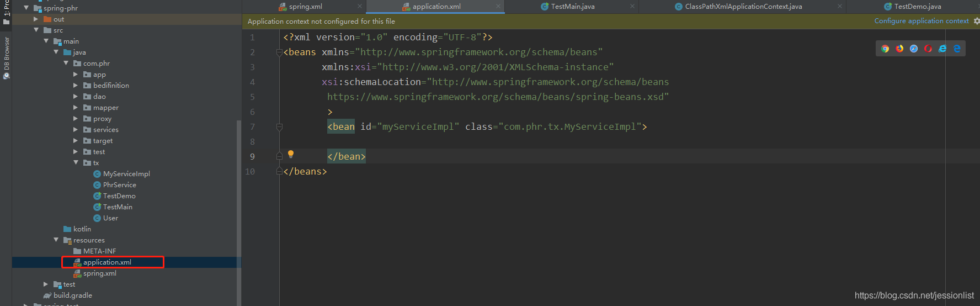Collapse the main folder
980x306 pixels.
pos(46,41)
